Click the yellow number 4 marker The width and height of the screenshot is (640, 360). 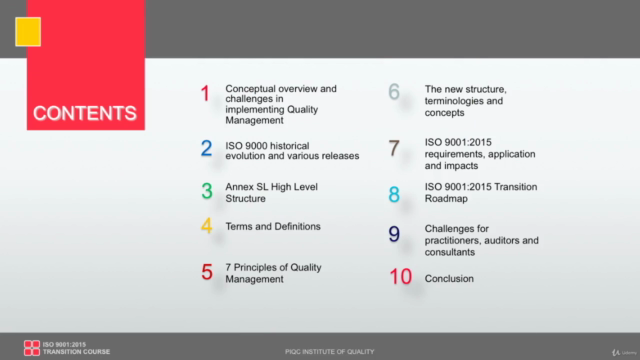[207, 226]
